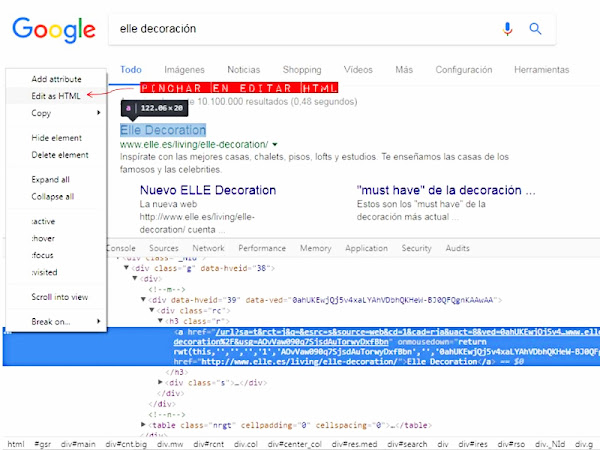
Task: Switch to DevTools Performance tab
Action: pos(262,248)
